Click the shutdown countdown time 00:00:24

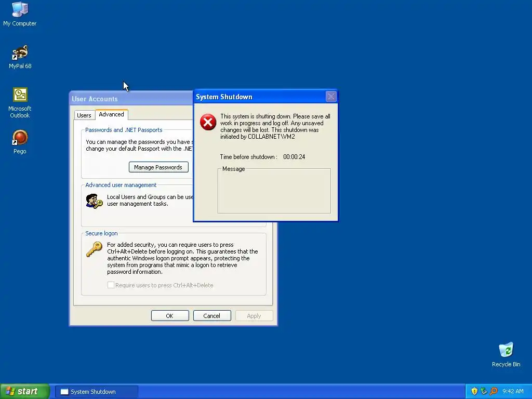point(294,157)
